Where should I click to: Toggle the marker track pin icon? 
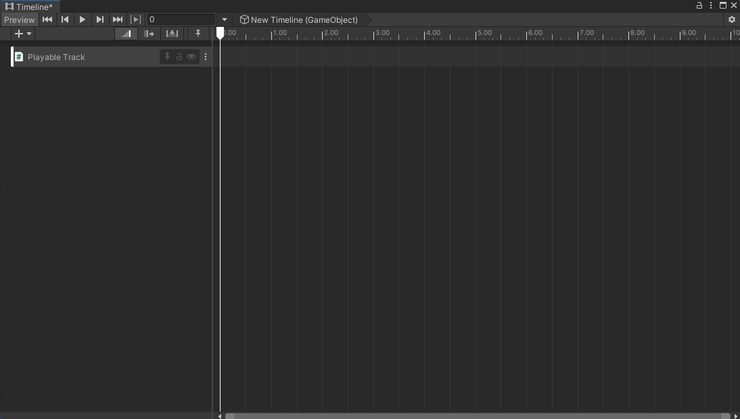coord(198,33)
